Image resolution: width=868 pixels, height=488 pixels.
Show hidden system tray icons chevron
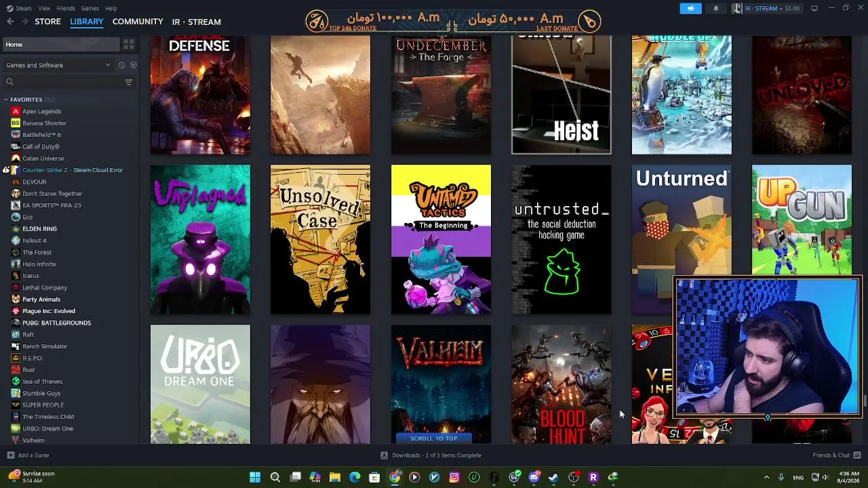pos(766,477)
